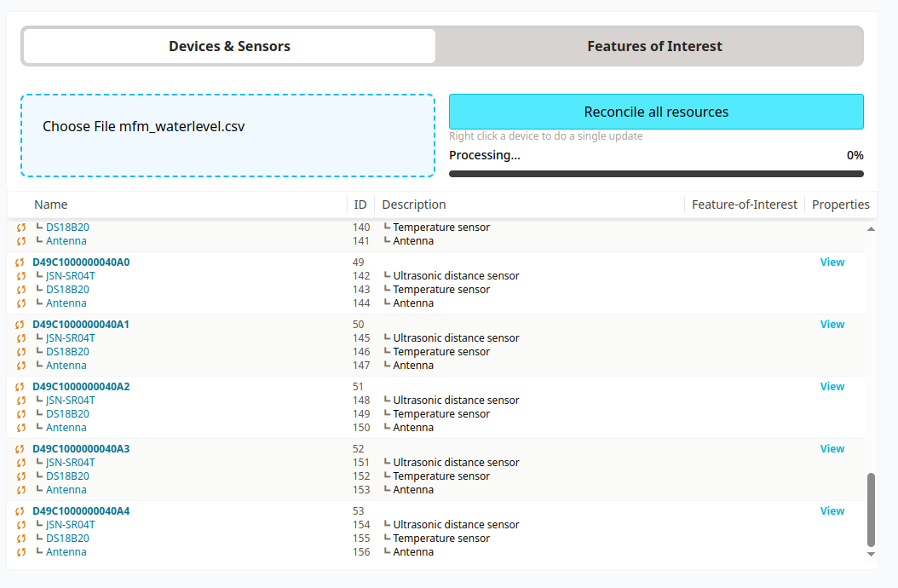Click the sync icon beside device D49C1000000040A4
This screenshot has width=898, height=588.
20,511
